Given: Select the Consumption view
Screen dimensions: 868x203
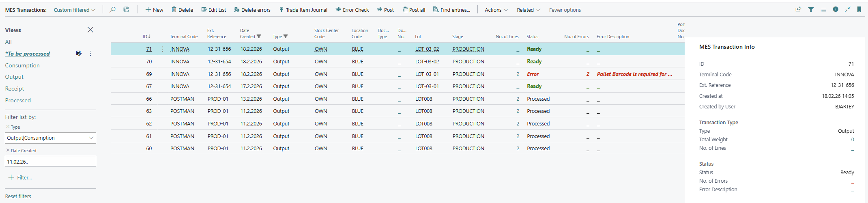Looking at the screenshot, I should pyautogui.click(x=22, y=65).
